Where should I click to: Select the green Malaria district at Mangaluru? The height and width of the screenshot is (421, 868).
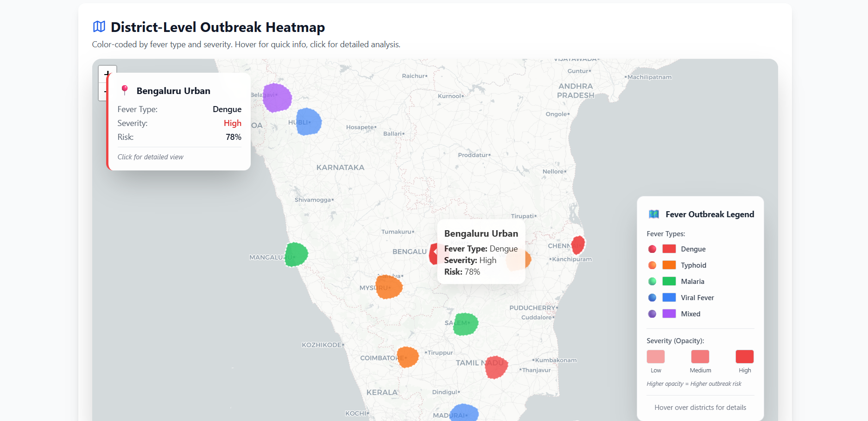pos(296,255)
